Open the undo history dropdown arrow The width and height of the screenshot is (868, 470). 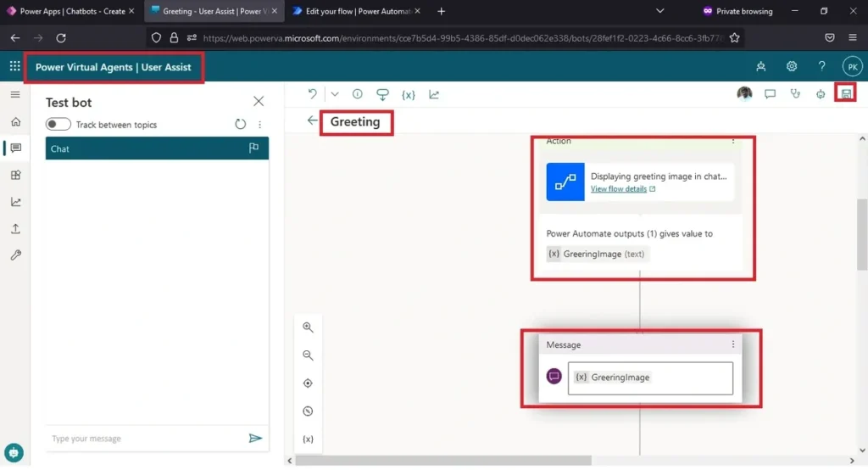pyautogui.click(x=335, y=94)
